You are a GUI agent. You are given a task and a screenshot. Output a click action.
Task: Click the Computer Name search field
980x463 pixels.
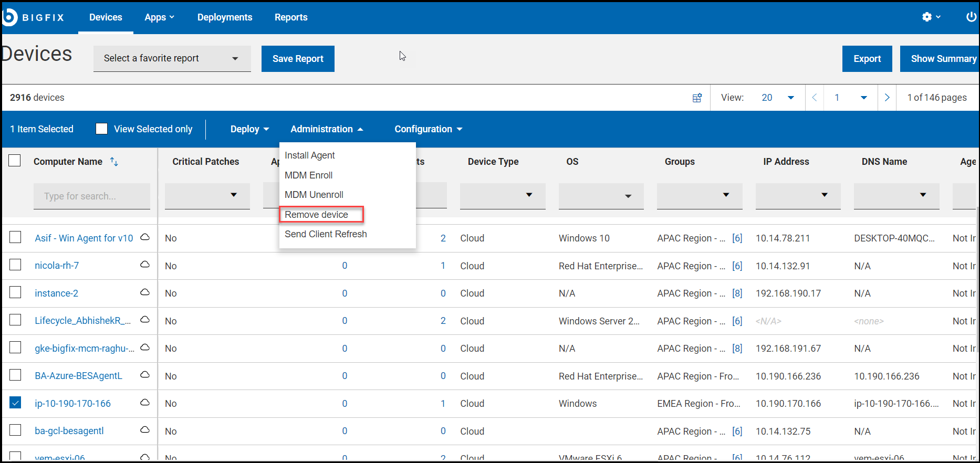pyautogui.click(x=91, y=196)
